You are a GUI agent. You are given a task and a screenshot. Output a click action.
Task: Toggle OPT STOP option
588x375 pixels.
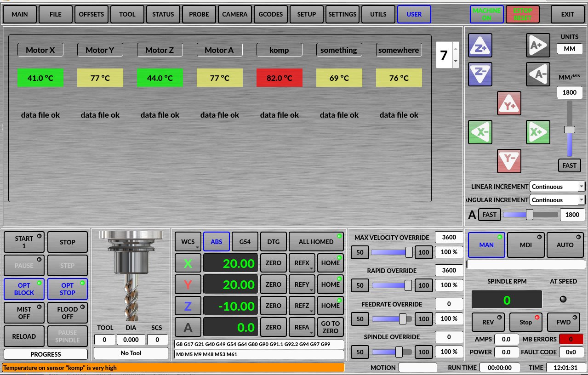(x=68, y=289)
